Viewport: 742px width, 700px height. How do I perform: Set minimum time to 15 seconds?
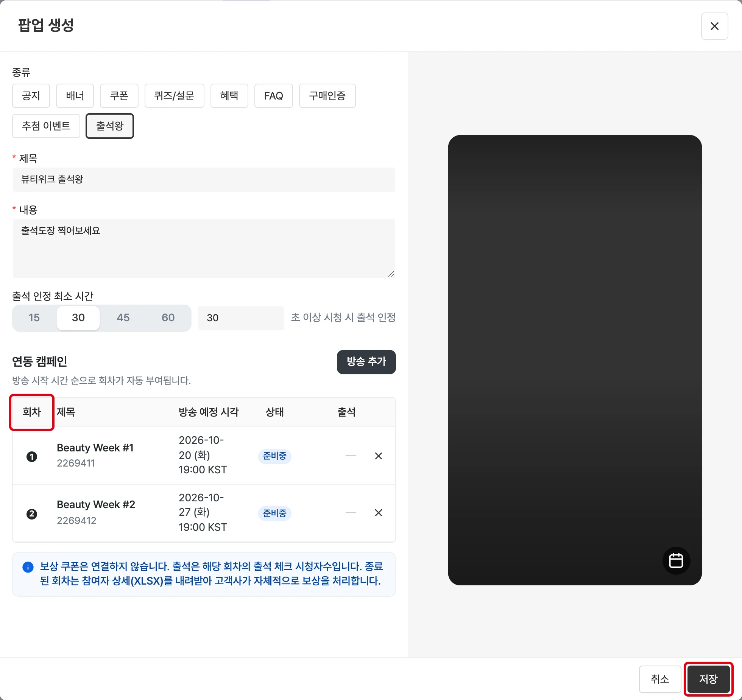(34, 318)
